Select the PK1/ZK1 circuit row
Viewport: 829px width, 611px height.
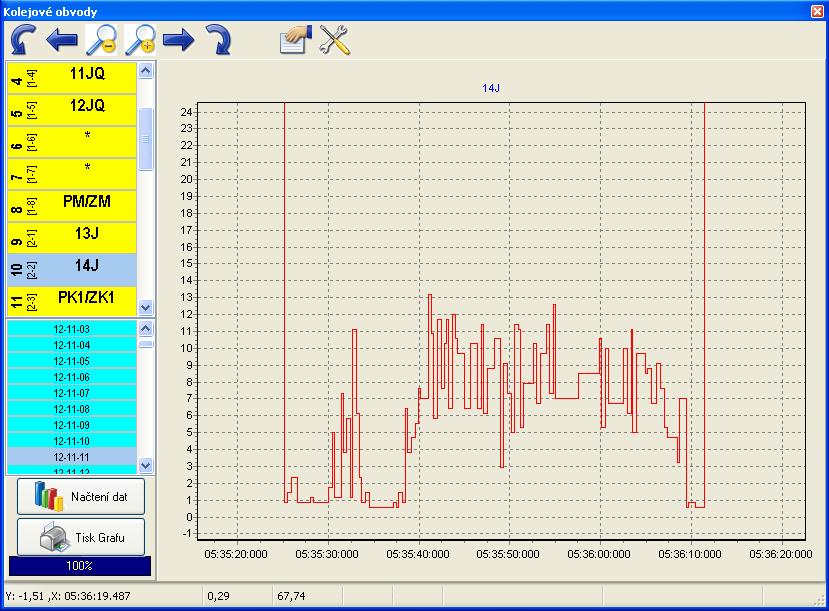72,301
